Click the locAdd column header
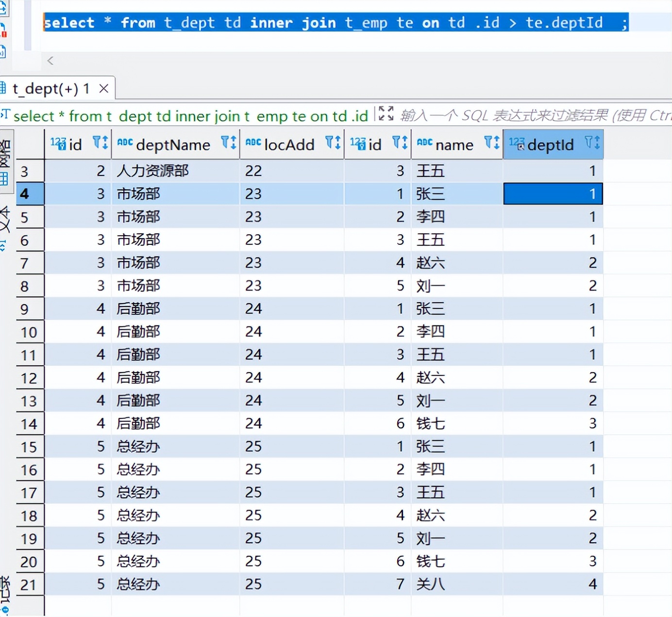Viewport: 672px width, 617px height. [x=292, y=144]
